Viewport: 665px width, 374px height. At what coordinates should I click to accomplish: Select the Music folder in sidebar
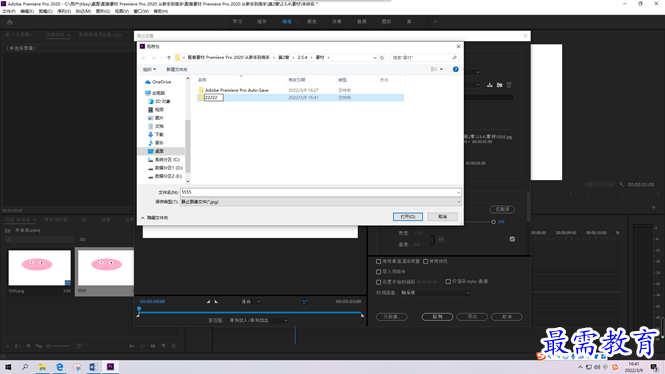click(156, 143)
